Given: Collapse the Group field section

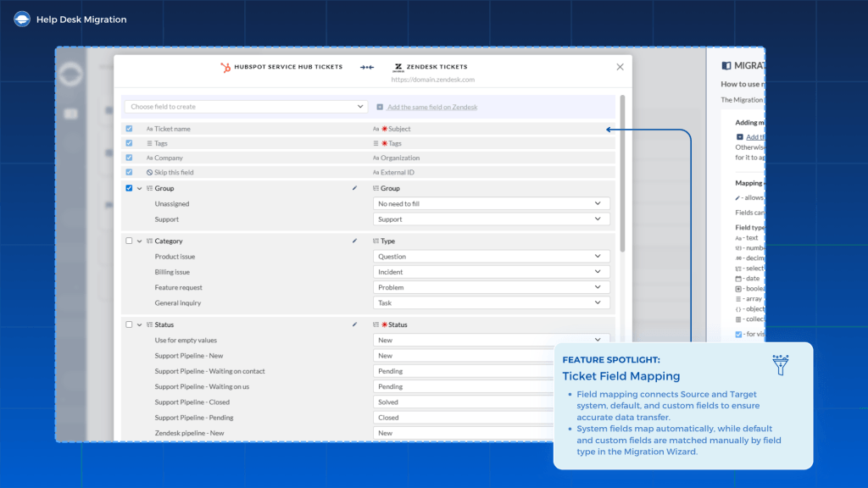Looking at the screenshot, I should click(140, 188).
